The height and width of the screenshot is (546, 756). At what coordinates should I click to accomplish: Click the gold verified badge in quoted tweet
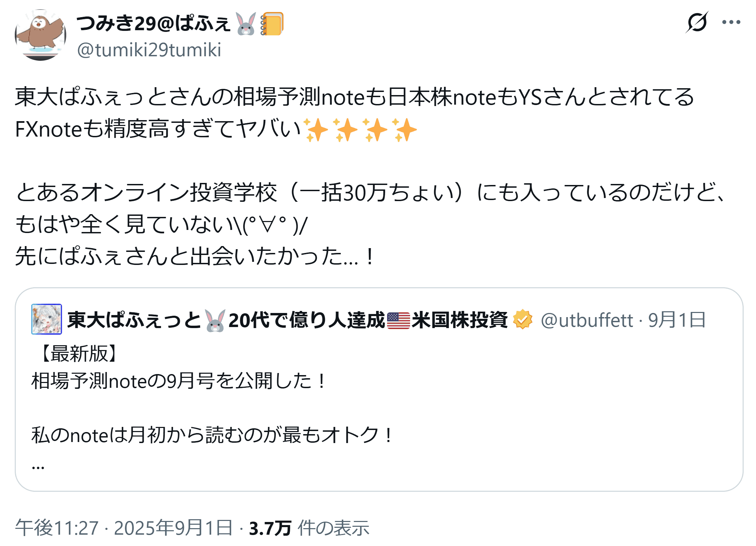point(522,320)
